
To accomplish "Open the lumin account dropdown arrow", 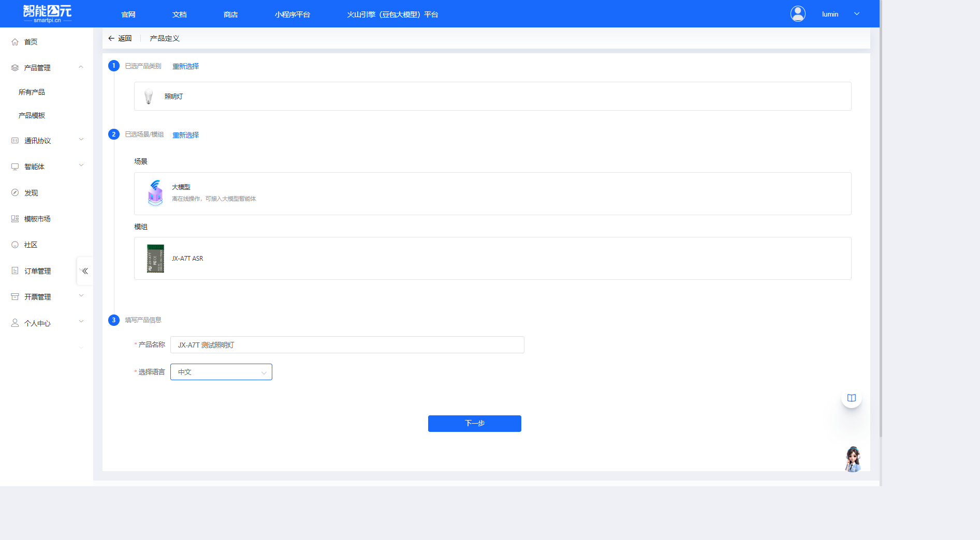I will click(857, 14).
